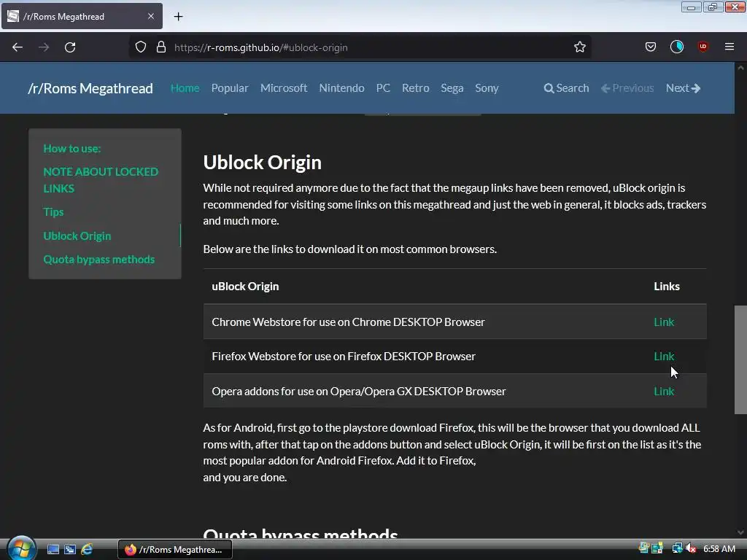Image resolution: width=747 pixels, height=560 pixels.
Task: Go back with the browser back arrow
Action: point(18,47)
